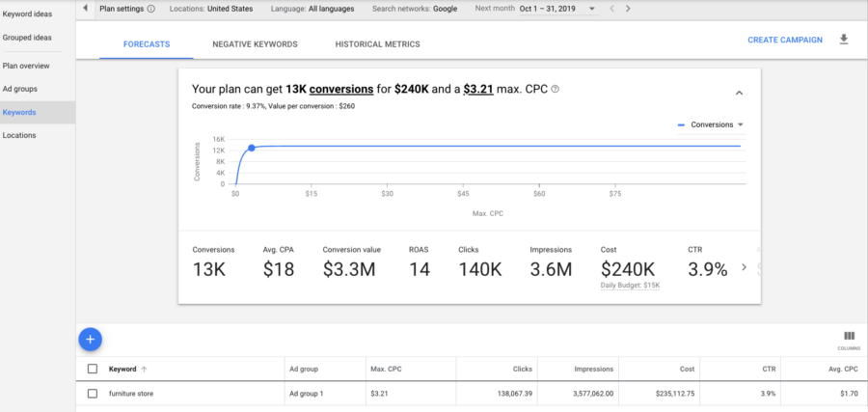868x412 pixels.
Task: Click the furniture store keyword cell
Action: pyautogui.click(x=131, y=394)
